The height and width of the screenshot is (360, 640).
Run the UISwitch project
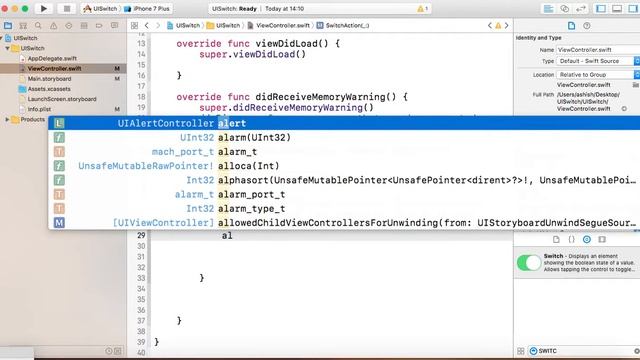[x=43, y=9]
